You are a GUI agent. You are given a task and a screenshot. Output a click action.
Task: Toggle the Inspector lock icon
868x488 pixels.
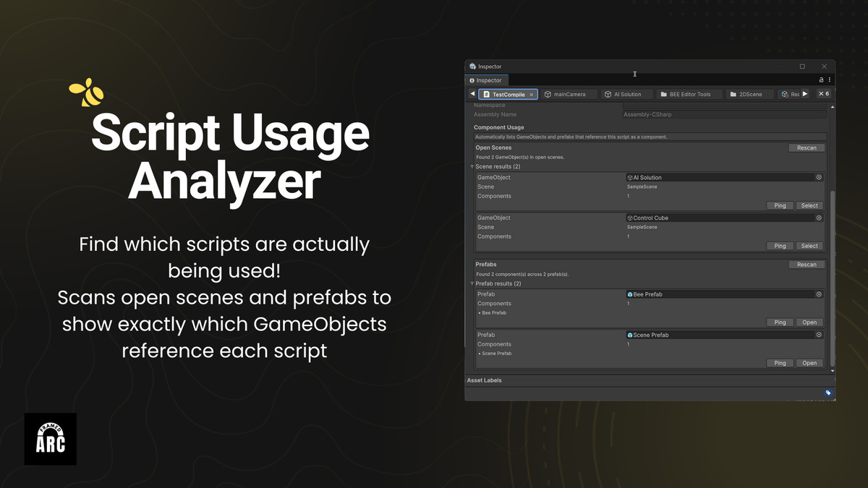pyautogui.click(x=820, y=80)
